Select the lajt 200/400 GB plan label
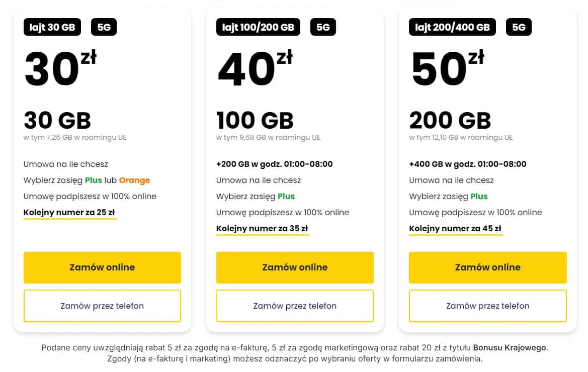The height and width of the screenshot is (372, 588). click(452, 27)
